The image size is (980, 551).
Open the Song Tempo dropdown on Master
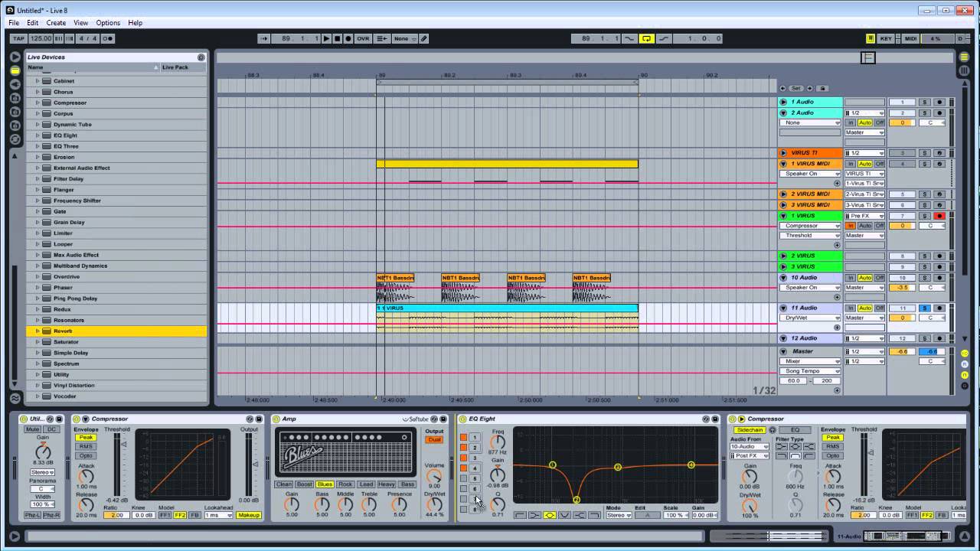point(810,371)
